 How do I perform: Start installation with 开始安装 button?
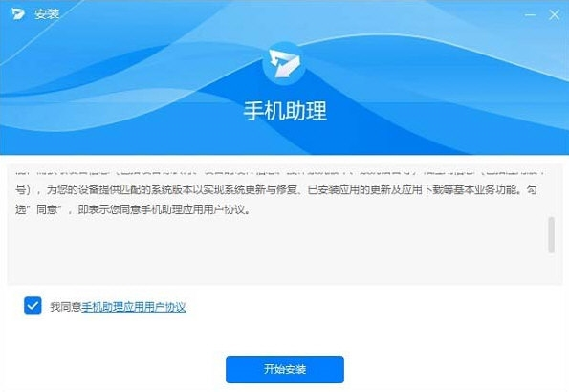pos(285,369)
